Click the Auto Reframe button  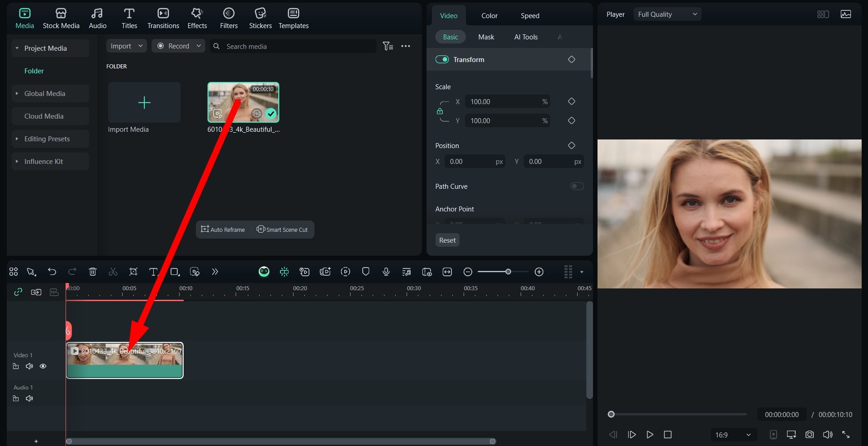(223, 230)
